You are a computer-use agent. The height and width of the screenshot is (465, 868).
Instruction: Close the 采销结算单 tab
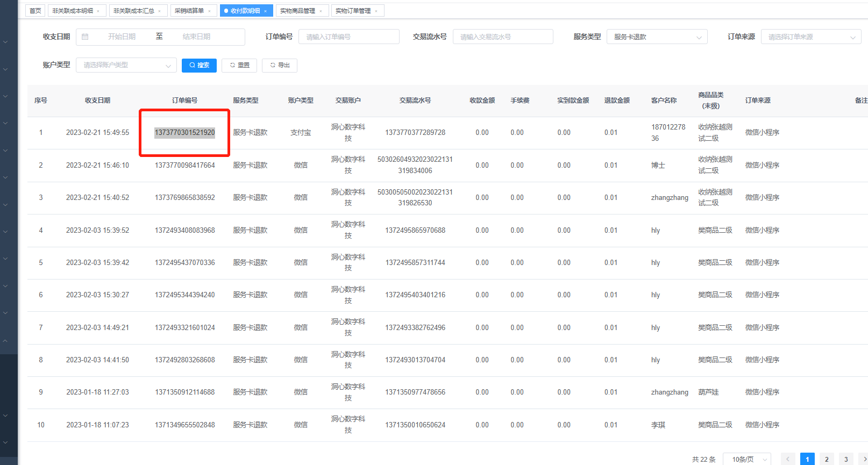[209, 11]
